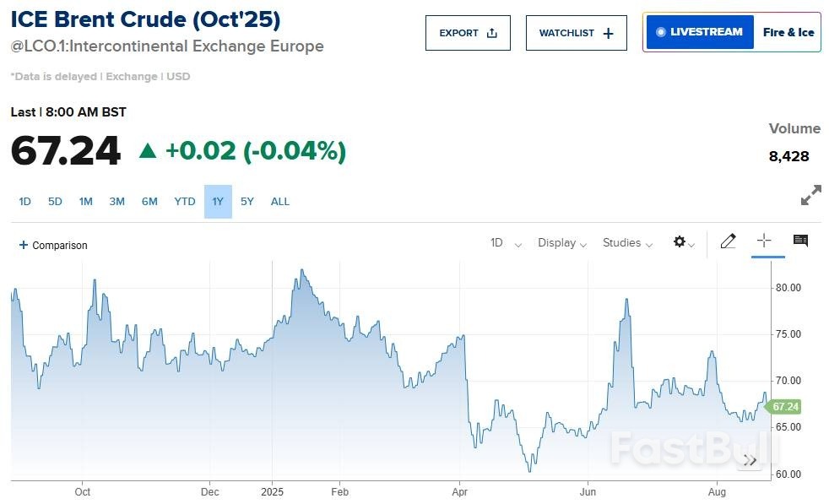Add a comparison via plus icon
Screen dimensions: 829x504
pos(24,245)
